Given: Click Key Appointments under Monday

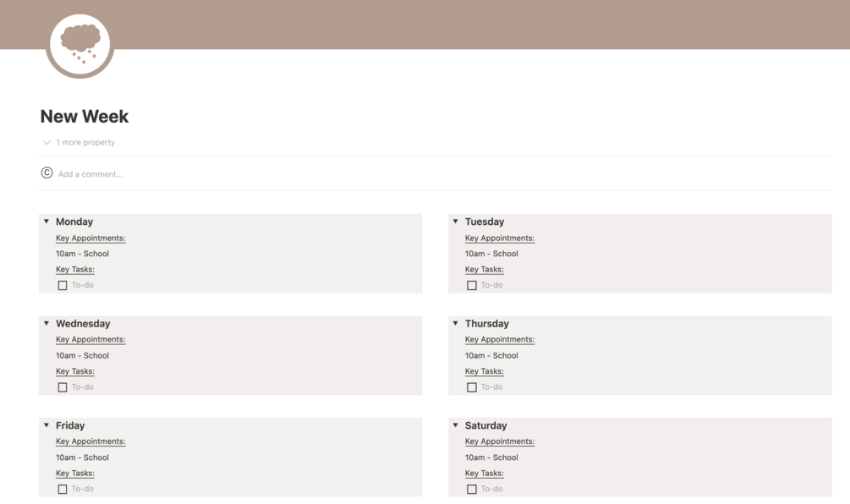Looking at the screenshot, I should (90, 238).
